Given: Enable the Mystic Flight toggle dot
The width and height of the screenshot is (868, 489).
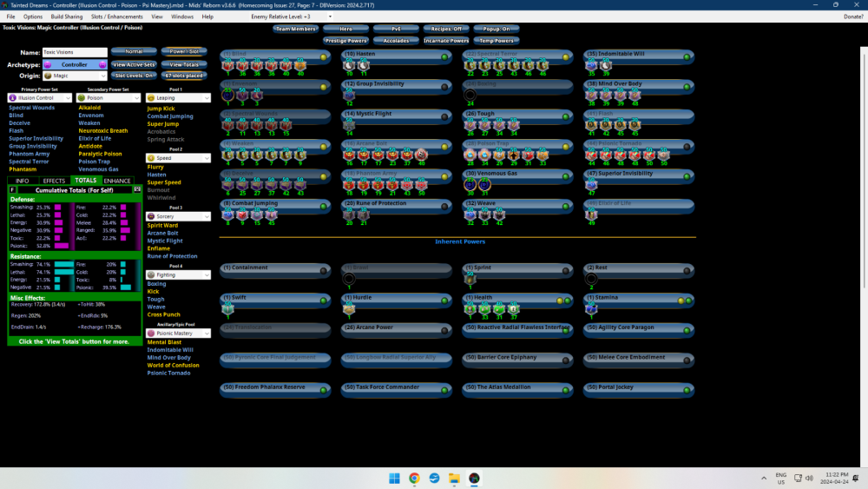Looking at the screenshot, I should [x=444, y=117].
